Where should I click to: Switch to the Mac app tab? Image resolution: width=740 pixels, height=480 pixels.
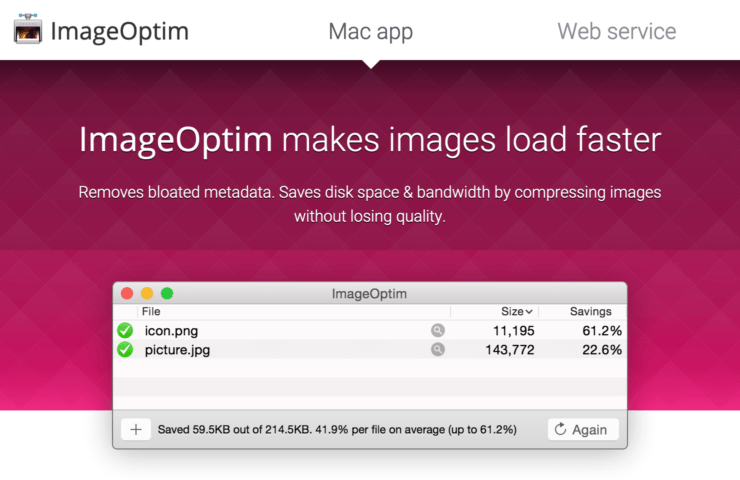pyautogui.click(x=370, y=32)
